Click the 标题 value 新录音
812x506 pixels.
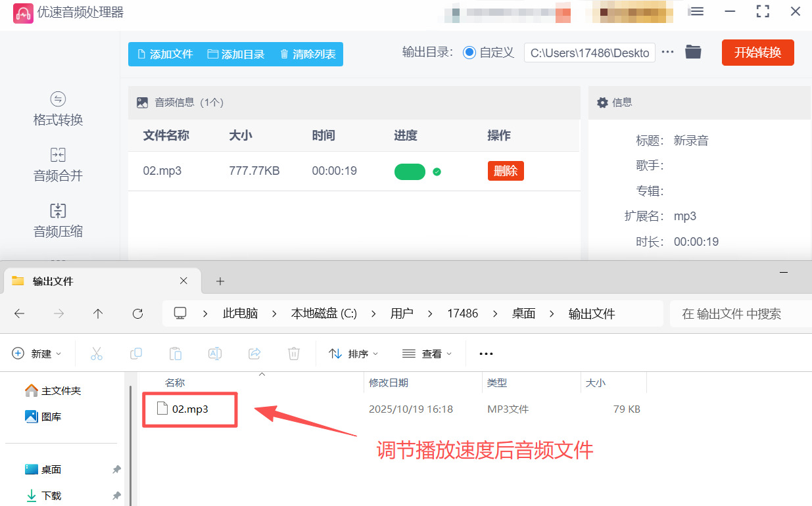coord(691,141)
